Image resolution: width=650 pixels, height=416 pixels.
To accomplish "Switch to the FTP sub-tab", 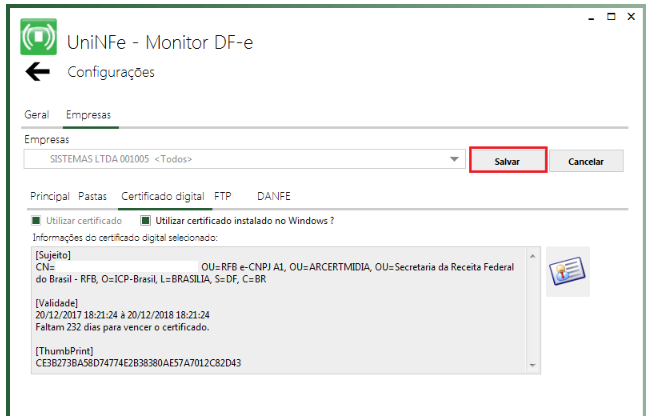I will pyautogui.click(x=223, y=196).
